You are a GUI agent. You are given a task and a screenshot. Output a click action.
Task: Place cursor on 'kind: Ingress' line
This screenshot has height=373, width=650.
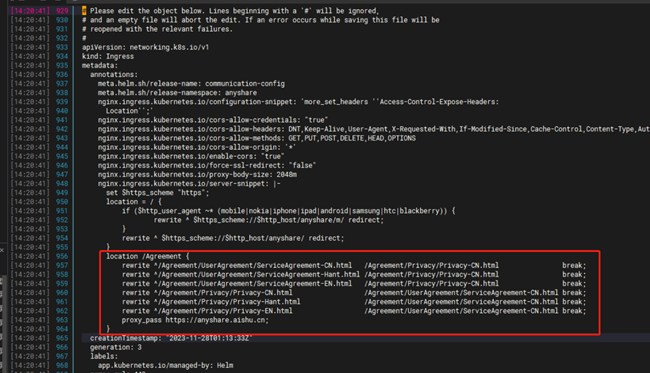point(108,56)
